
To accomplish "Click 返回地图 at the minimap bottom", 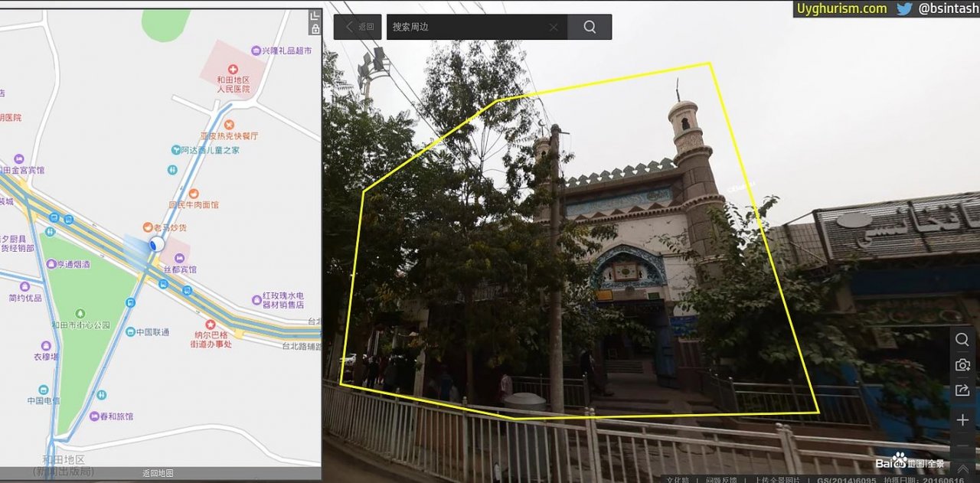I will pos(158,473).
